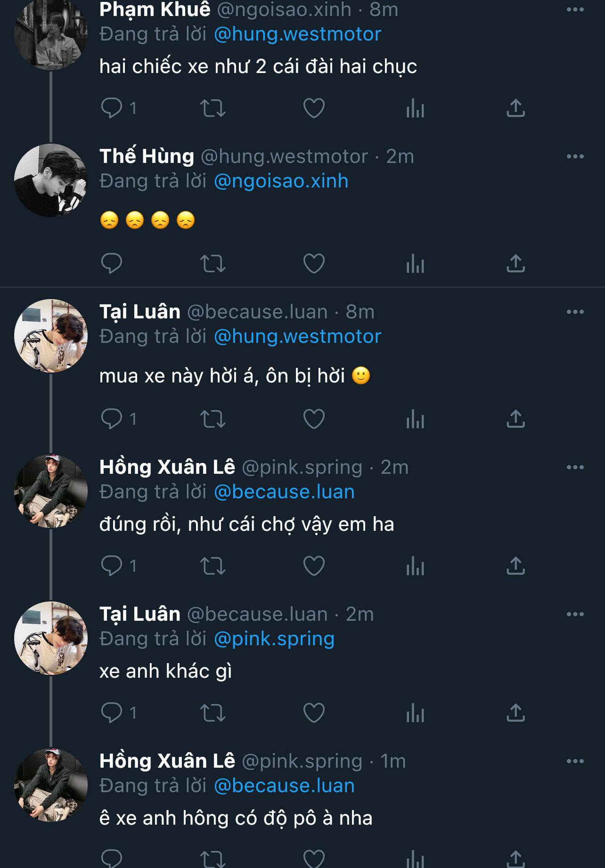Screen dimensions: 605x868
Task: Open more options on Hồng Xuân Lê's 1m tweet
Action: click(575, 761)
